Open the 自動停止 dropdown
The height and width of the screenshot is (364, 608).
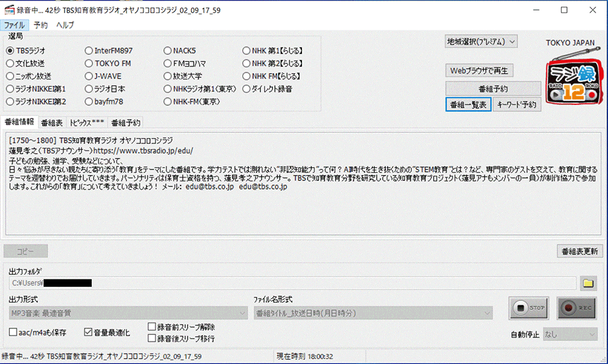tap(570, 334)
